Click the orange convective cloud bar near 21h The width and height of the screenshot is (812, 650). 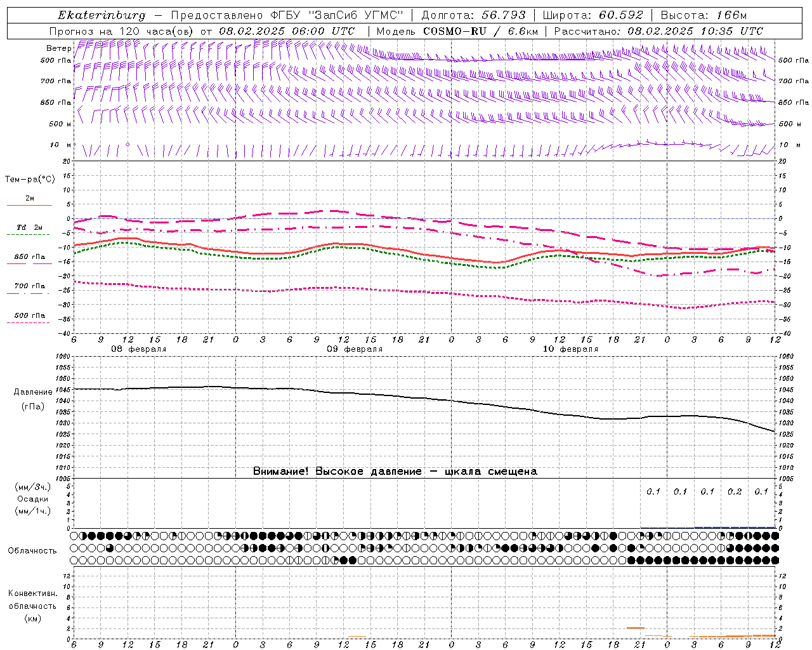point(636,628)
